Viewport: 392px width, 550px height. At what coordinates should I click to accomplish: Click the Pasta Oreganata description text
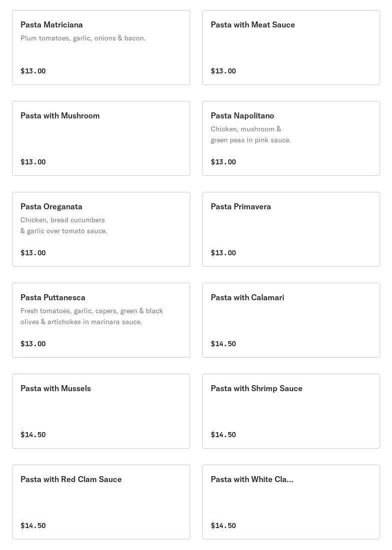[64, 226]
